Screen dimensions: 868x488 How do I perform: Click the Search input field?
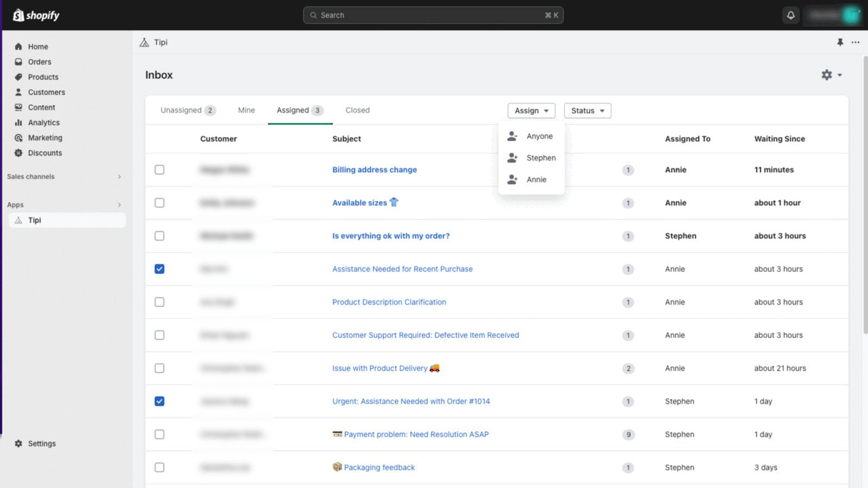(x=433, y=15)
